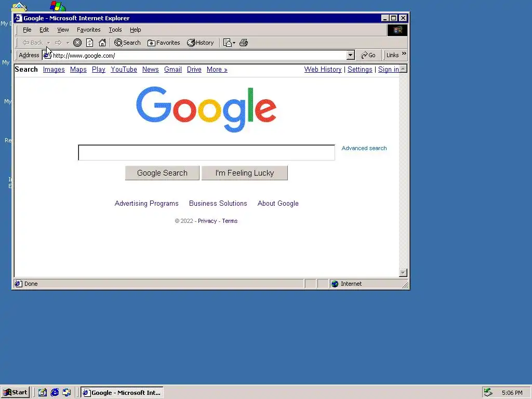
Task: Click the Google search text box
Action: (x=206, y=152)
